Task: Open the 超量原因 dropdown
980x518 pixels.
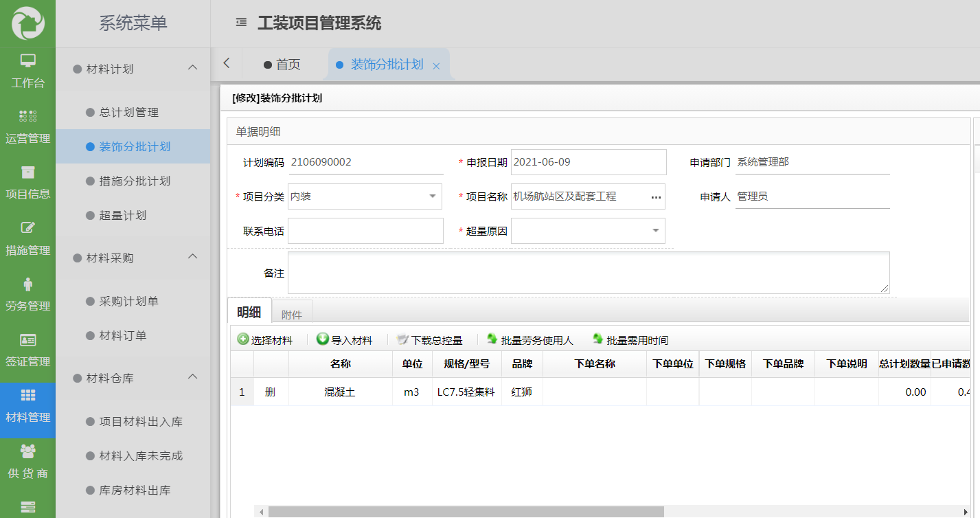Action: [656, 230]
